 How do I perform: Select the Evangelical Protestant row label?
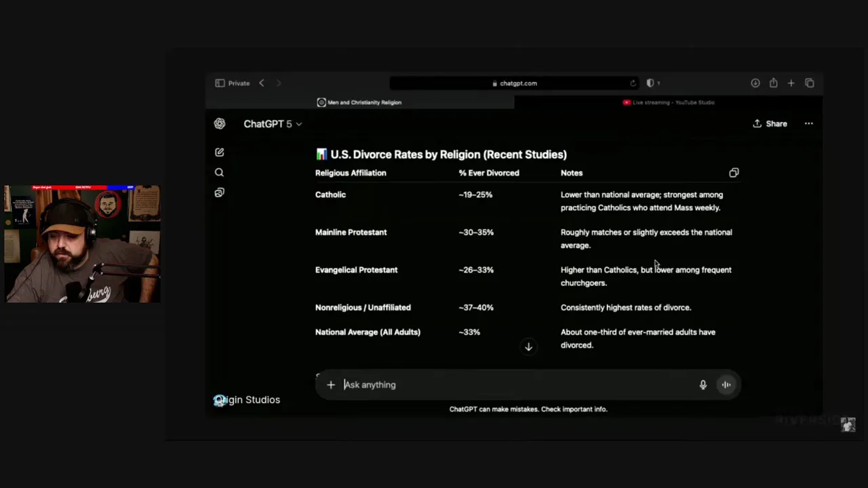pos(356,270)
